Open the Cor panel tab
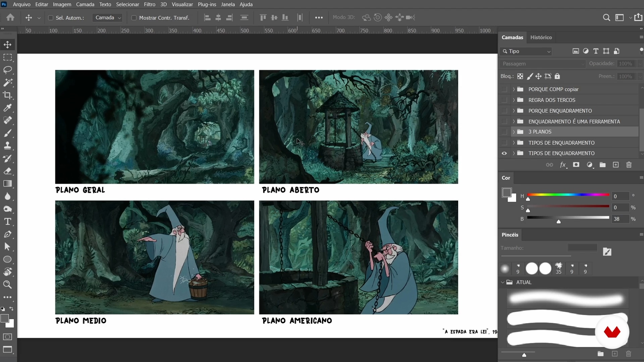Image resolution: width=644 pixels, height=362 pixels. point(506,178)
